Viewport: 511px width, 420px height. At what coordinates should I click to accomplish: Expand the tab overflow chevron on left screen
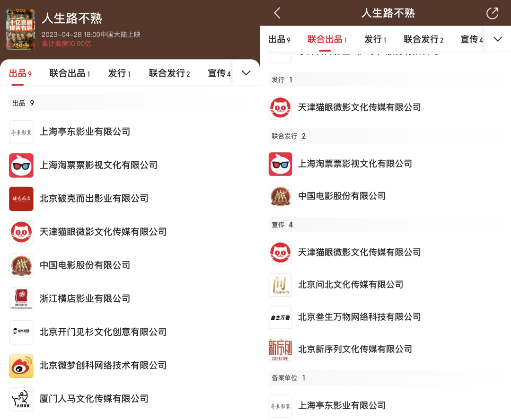(246, 73)
